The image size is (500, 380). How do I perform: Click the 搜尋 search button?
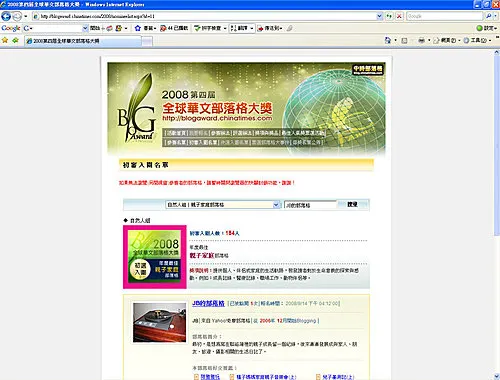click(x=352, y=204)
